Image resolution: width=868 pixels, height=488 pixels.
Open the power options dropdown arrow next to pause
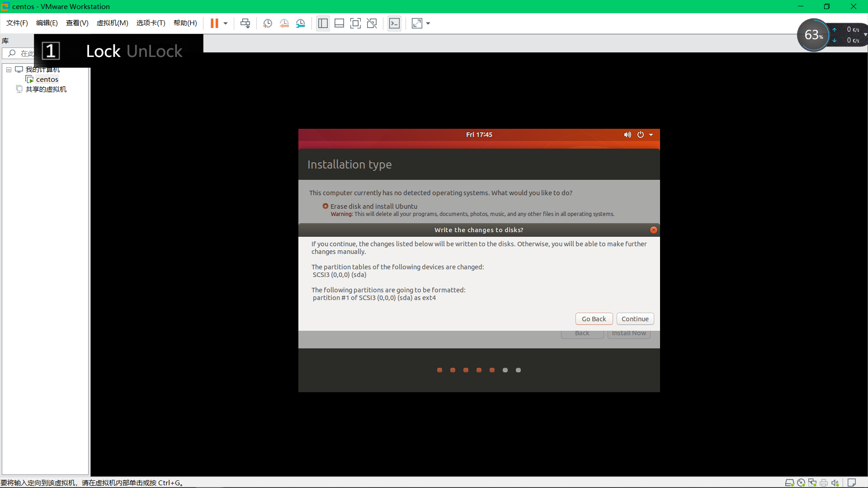pyautogui.click(x=226, y=23)
